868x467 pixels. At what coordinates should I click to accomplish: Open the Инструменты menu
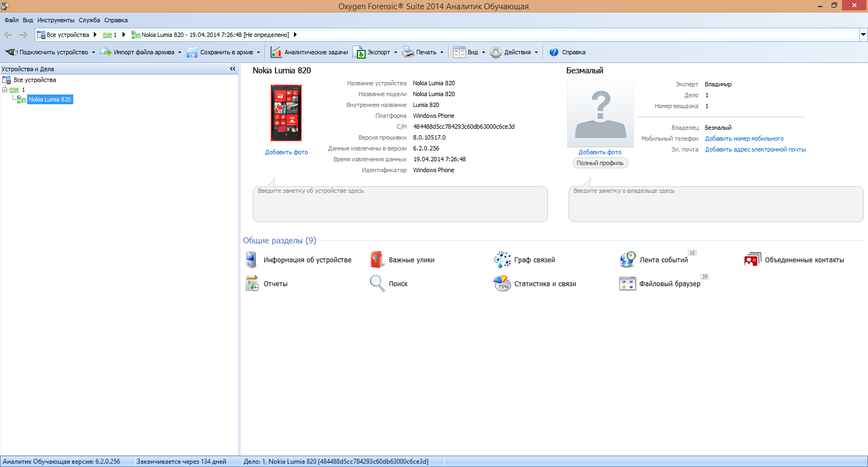click(56, 20)
